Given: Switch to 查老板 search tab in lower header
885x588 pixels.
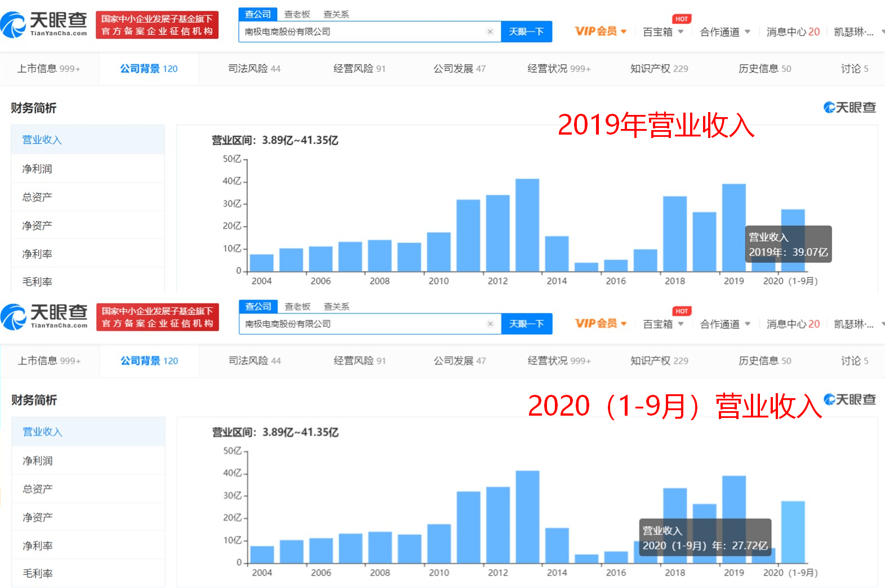Looking at the screenshot, I should tap(297, 306).
